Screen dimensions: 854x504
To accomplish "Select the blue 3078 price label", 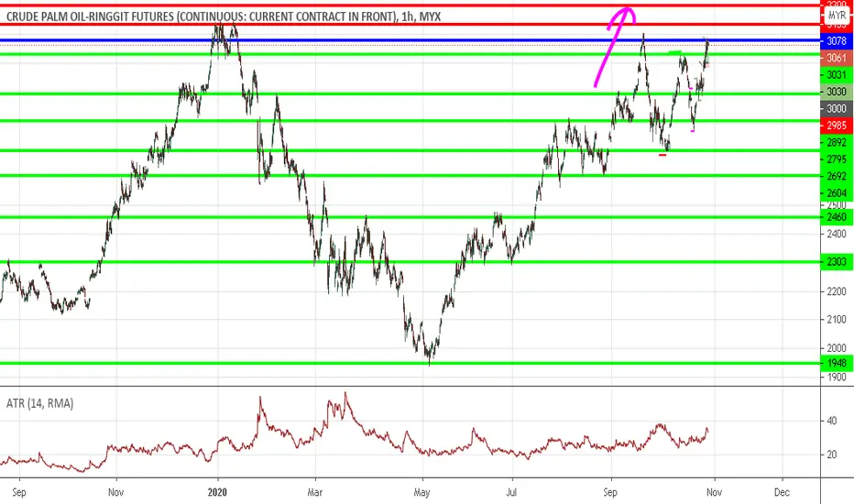I will pos(837,41).
